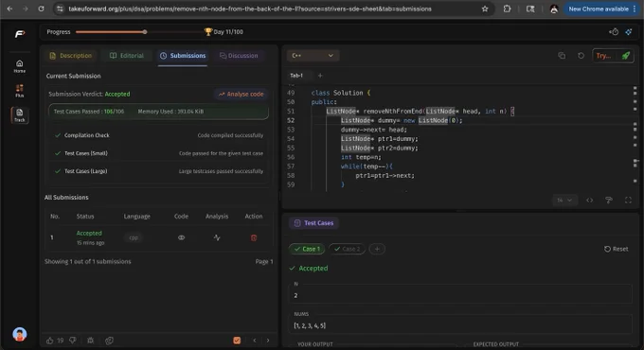This screenshot has height=350, width=644.
Task: Select the Submissions tab
Action: [183, 56]
